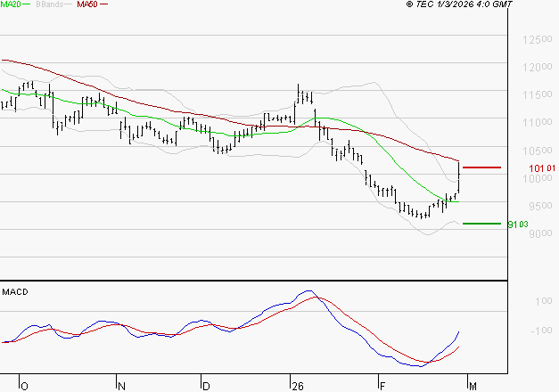Click the MACD -100 axis label
Viewport: 559px width, 392px height.
tap(541, 331)
